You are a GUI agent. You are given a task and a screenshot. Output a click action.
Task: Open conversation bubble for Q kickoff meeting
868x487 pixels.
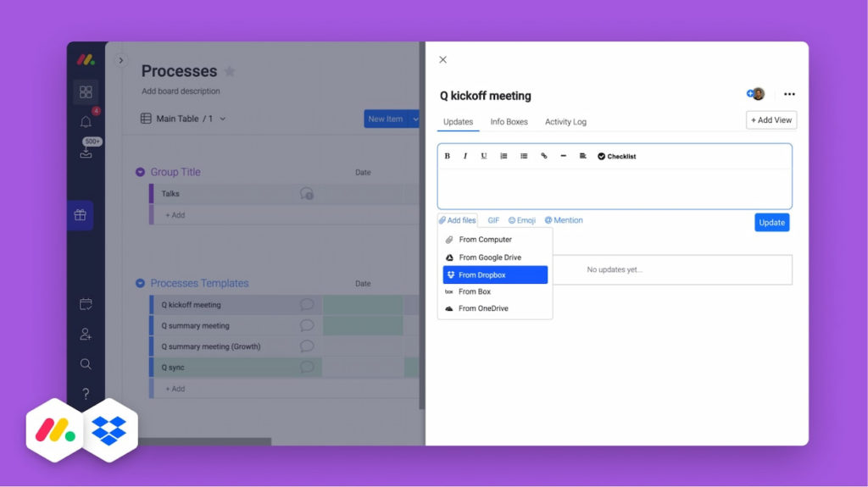pos(307,304)
